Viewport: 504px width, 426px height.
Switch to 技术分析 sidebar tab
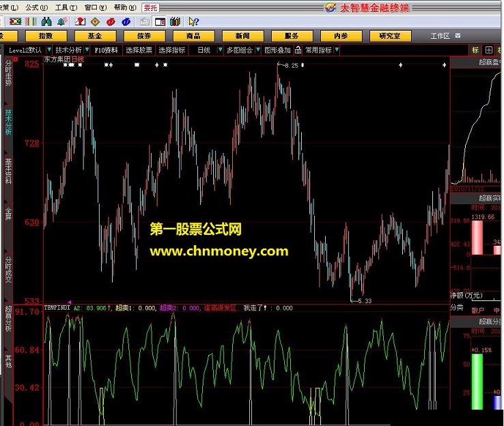[x=8, y=122]
